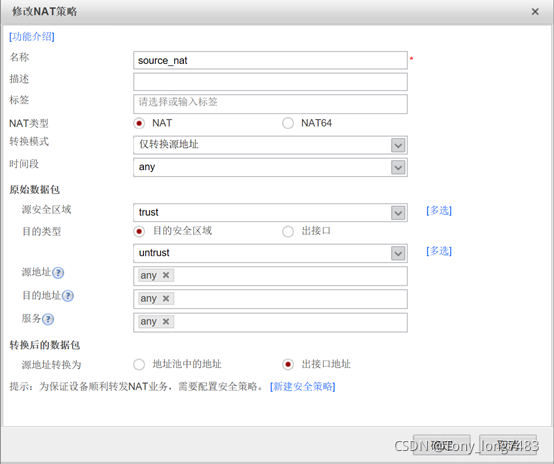Click the 名称 field containing source_nat

pos(270,60)
